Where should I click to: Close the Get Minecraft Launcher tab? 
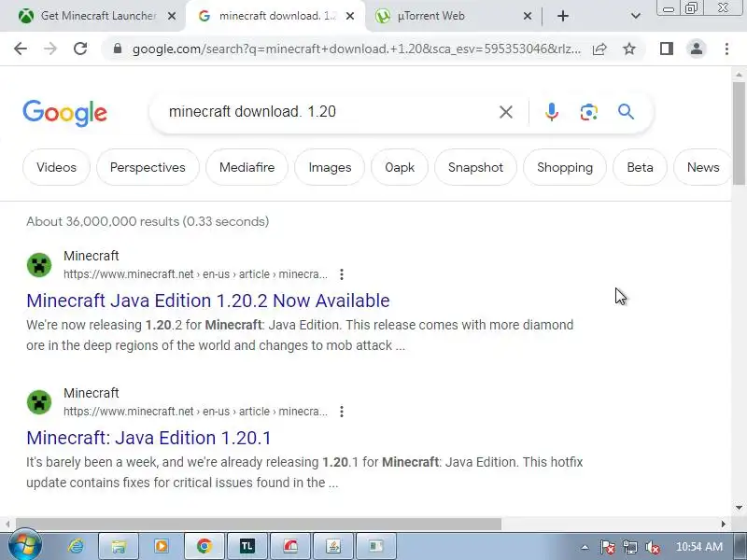coord(172,16)
